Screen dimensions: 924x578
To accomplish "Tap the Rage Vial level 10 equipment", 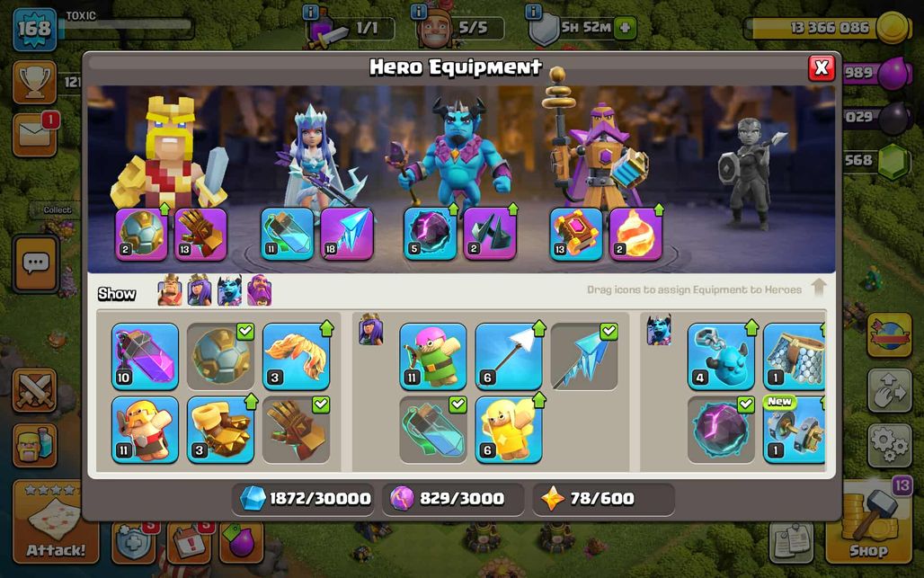I will [x=145, y=357].
